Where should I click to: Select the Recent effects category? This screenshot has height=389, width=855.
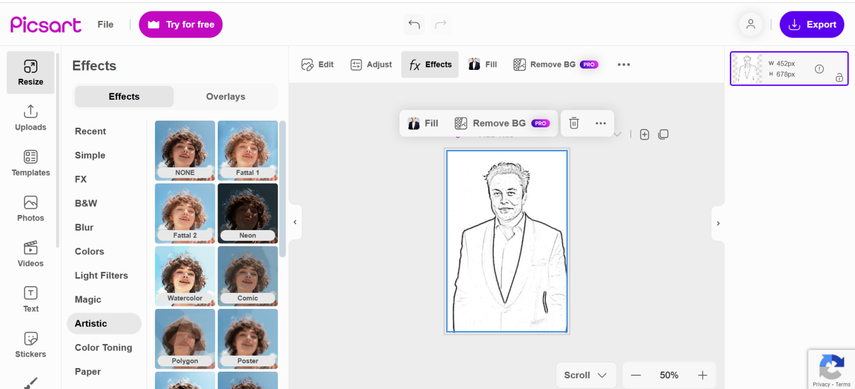point(91,131)
